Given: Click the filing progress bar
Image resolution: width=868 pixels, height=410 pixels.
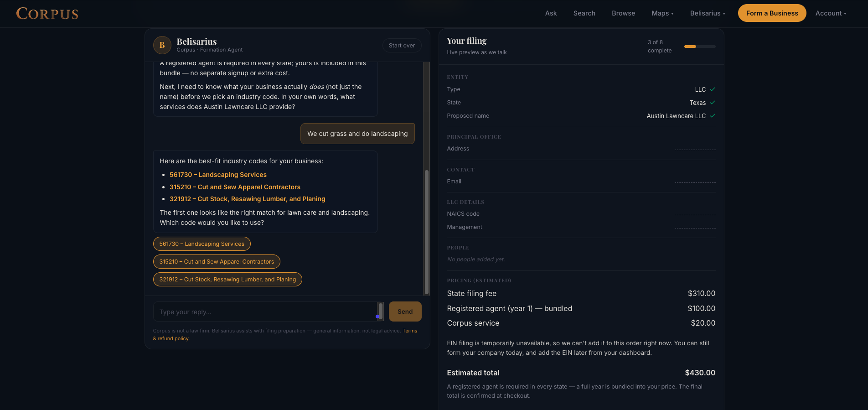Looking at the screenshot, I should click(x=700, y=47).
